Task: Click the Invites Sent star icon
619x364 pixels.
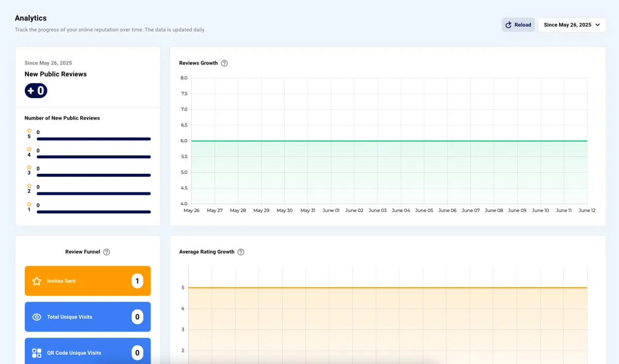Action: point(37,281)
